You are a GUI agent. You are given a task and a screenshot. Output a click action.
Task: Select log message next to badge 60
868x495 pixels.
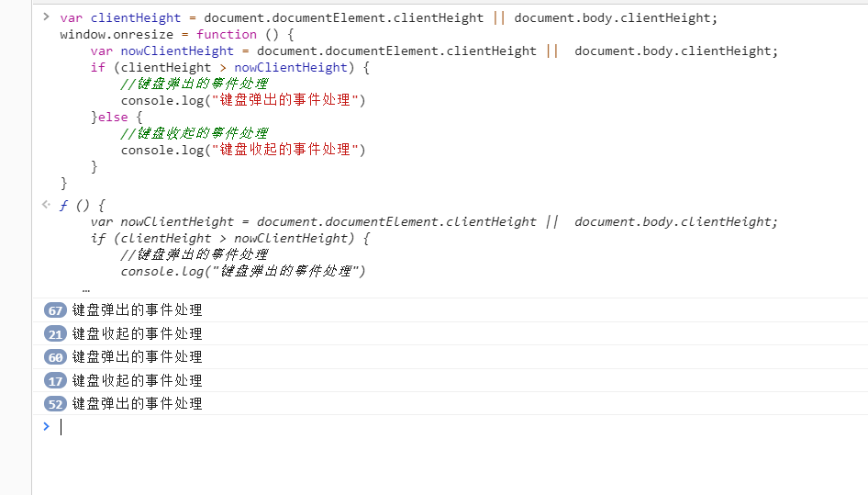point(137,357)
